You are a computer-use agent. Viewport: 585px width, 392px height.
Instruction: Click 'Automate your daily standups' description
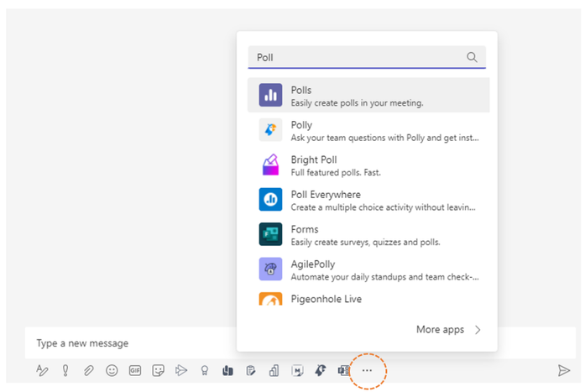tap(385, 277)
